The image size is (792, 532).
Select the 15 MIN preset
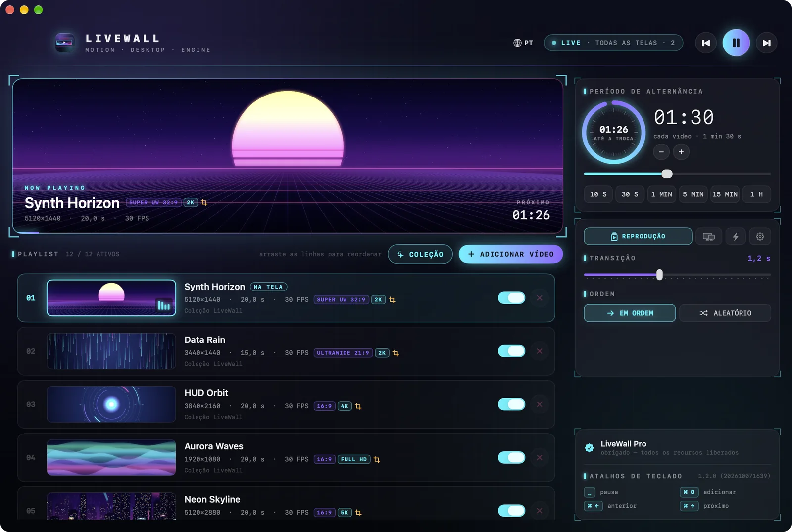725,194
